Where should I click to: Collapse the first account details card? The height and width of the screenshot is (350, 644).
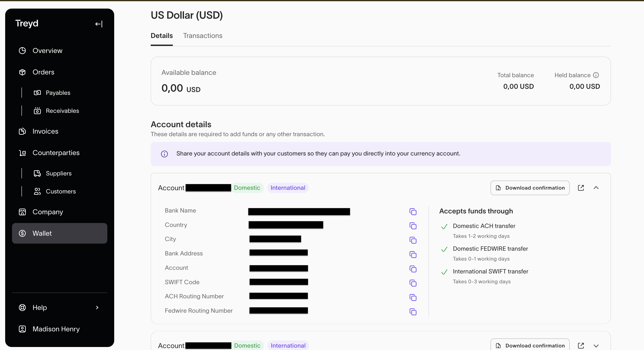tap(596, 188)
